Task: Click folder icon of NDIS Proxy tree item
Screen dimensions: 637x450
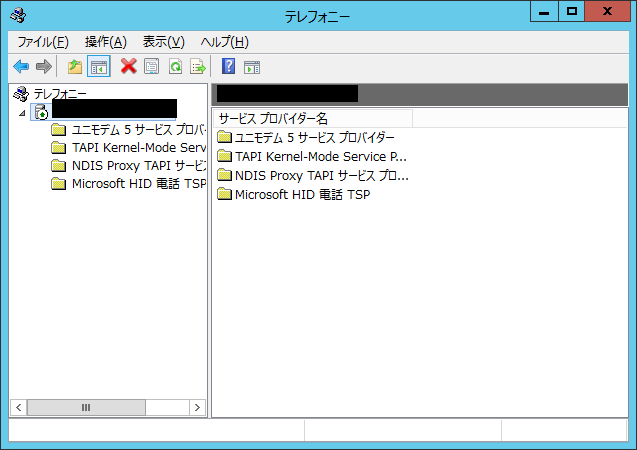Action: [58, 166]
